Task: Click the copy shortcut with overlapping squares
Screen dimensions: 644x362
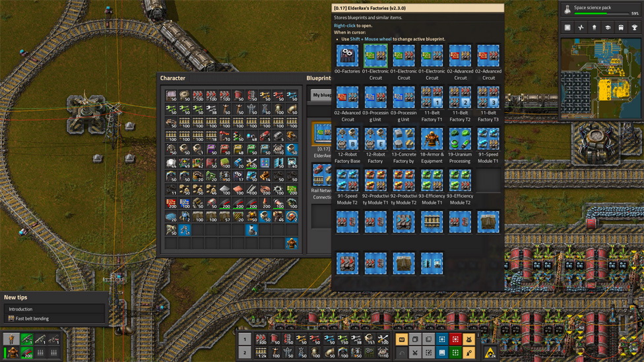Action: 415,340
